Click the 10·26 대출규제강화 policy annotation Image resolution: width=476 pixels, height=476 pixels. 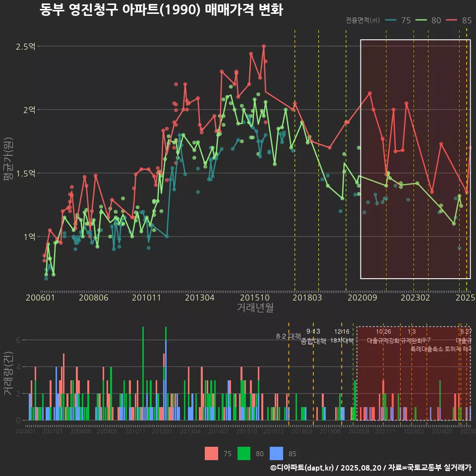383,336
